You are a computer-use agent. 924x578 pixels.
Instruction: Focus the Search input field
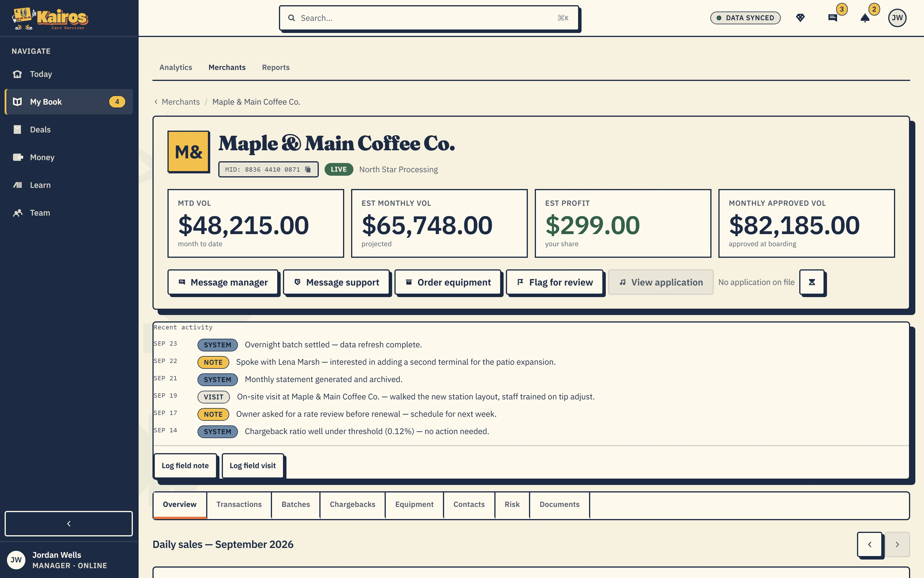(x=429, y=18)
